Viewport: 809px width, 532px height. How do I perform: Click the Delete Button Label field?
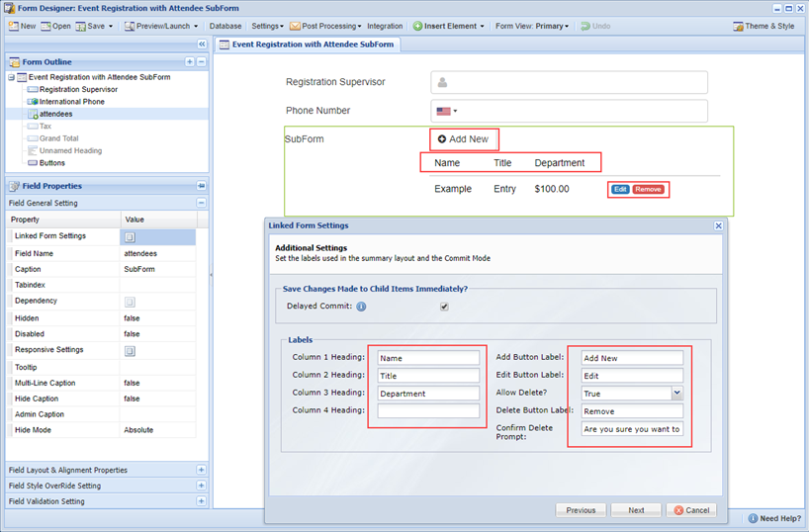coord(632,411)
